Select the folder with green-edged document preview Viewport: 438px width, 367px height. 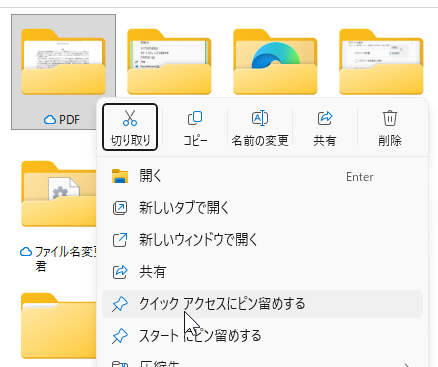point(169,62)
